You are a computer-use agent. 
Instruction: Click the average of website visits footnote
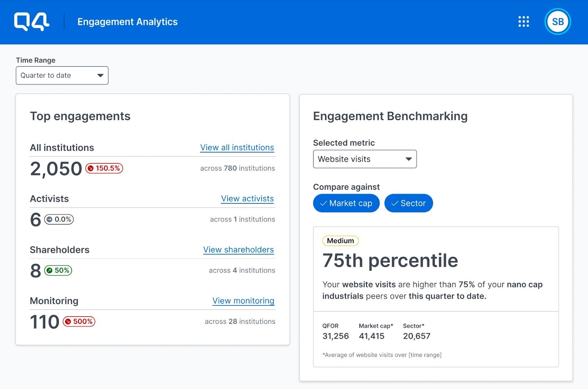pyautogui.click(x=382, y=355)
